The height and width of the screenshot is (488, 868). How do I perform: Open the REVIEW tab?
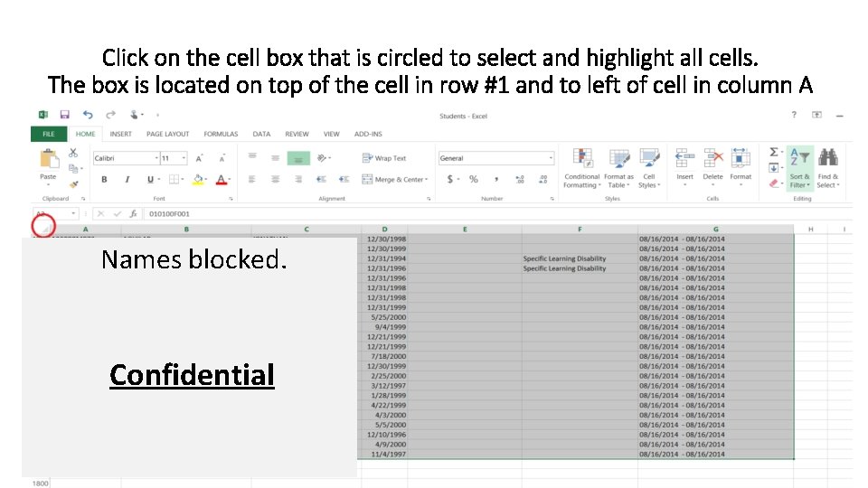pyautogui.click(x=297, y=134)
